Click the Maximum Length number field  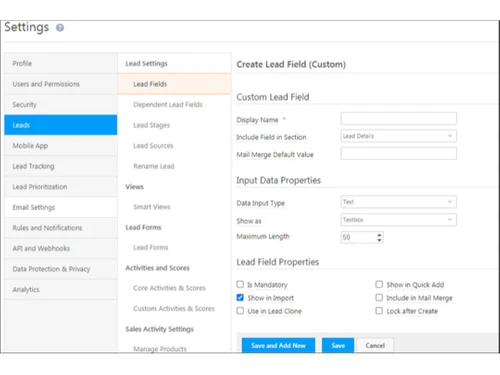click(x=362, y=237)
